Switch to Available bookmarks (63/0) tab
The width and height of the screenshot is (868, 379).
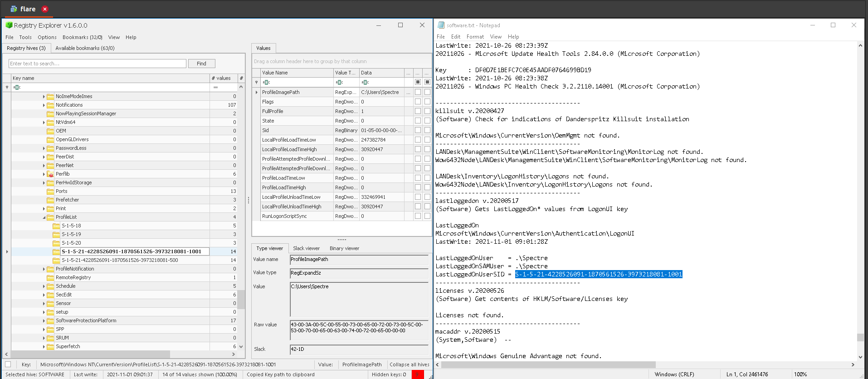tap(85, 48)
